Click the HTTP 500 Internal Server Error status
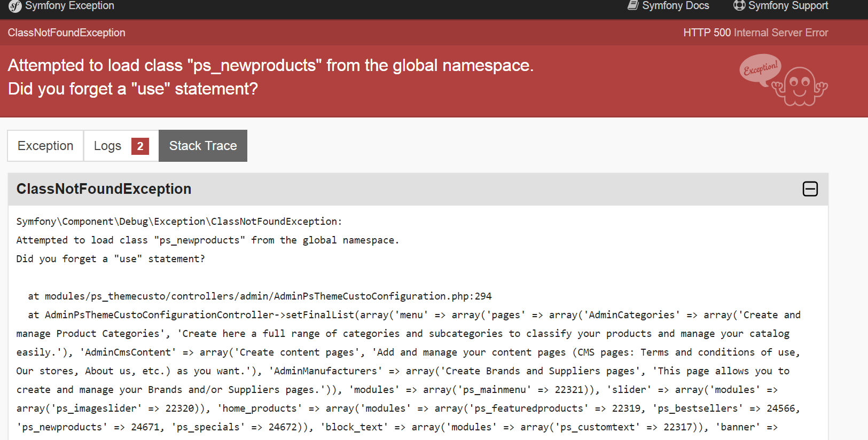Screen dimensions: 868x440 [756, 33]
